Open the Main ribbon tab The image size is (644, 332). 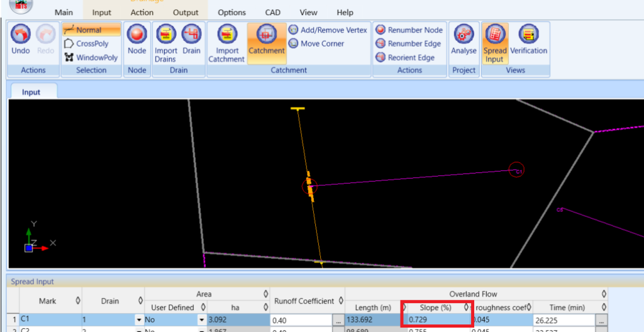tap(64, 13)
